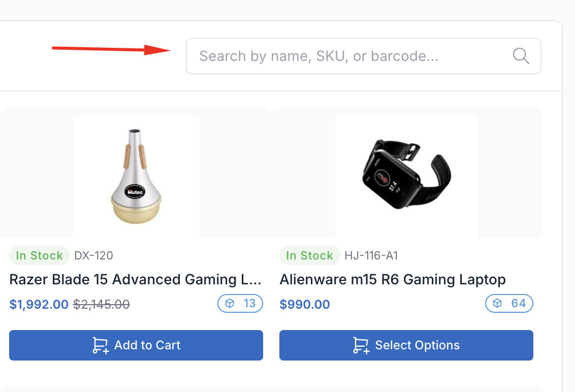Viewport: 575px width, 392px height.
Task: Click the $1,992.00 sale price
Action: [39, 305]
